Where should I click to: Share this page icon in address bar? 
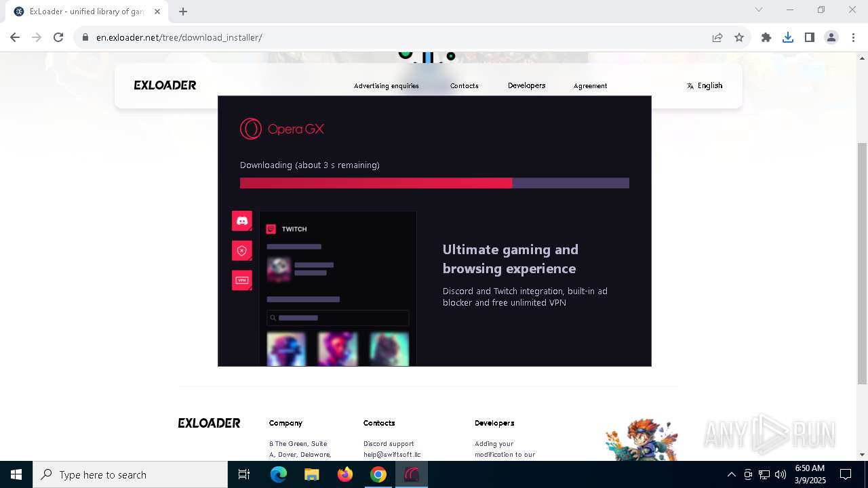717,37
